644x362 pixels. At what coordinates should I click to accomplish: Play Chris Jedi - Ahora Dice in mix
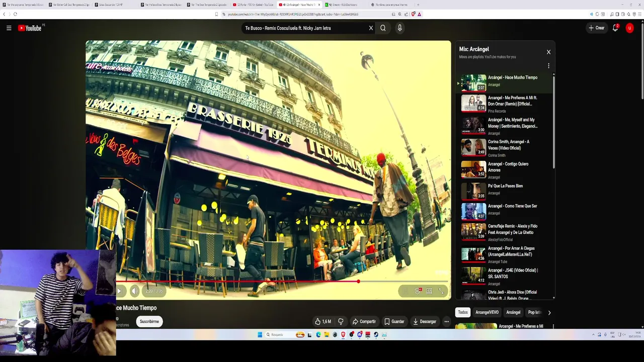pyautogui.click(x=505, y=294)
